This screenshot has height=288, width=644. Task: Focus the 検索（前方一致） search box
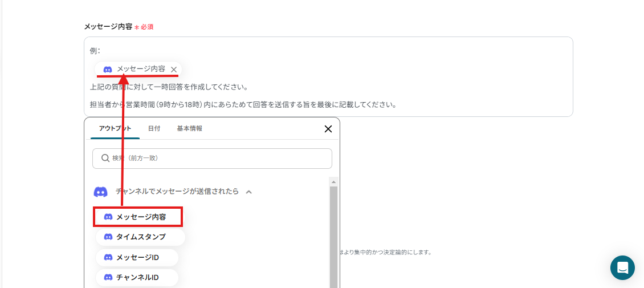tap(212, 158)
